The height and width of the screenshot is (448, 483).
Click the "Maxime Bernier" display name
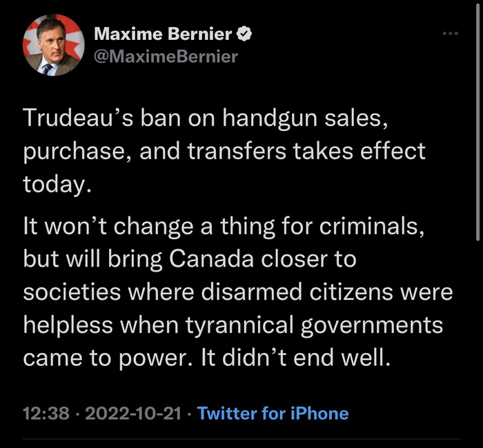click(x=163, y=33)
